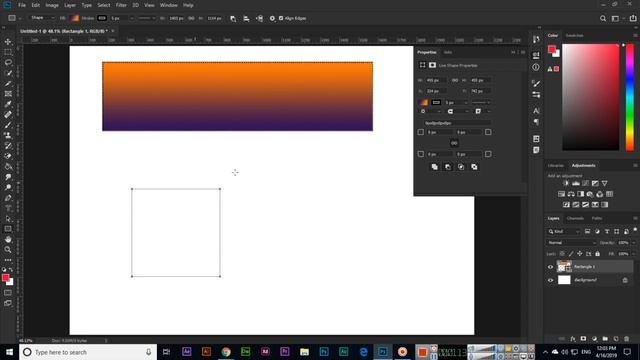Toggle link corner radius values
640x360 pixels.
click(454, 143)
